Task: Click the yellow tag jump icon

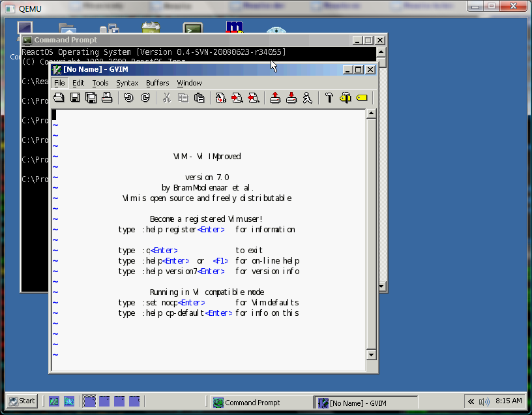Action: [362, 98]
